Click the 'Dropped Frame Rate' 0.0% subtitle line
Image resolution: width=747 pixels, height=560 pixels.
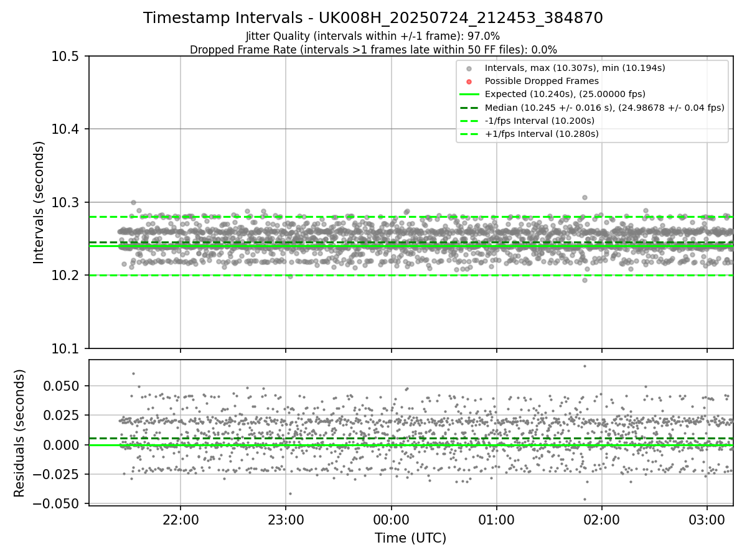pos(373,50)
